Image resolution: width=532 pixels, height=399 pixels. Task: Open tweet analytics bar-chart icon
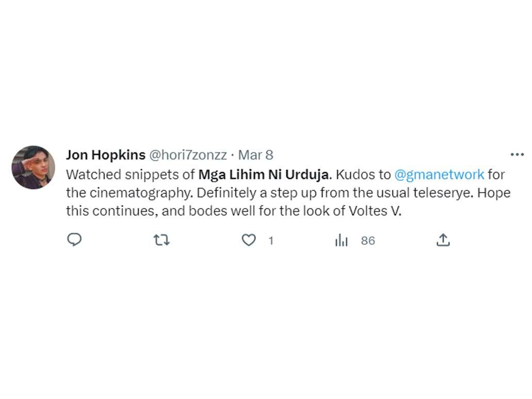341,240
